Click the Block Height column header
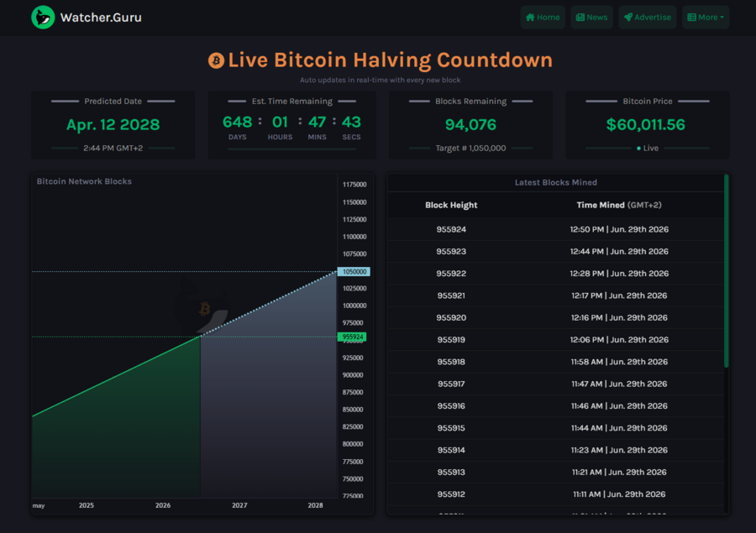Viewport: 756px width, 533px height. coord(451,206)
